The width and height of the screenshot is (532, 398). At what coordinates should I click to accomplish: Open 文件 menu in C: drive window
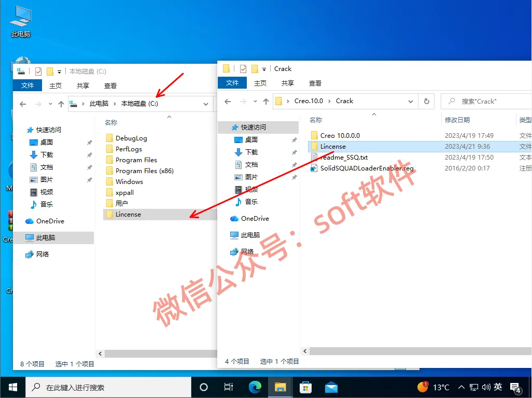27,86
